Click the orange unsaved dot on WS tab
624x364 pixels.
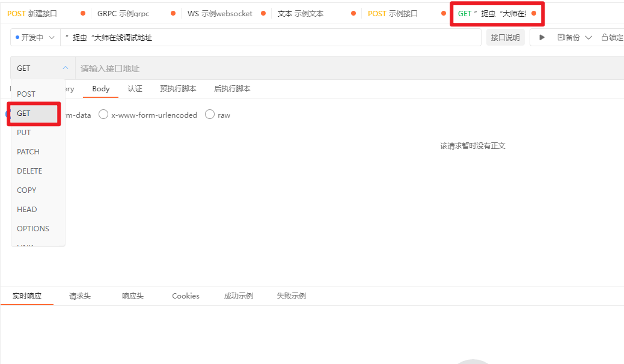point(263,12)
